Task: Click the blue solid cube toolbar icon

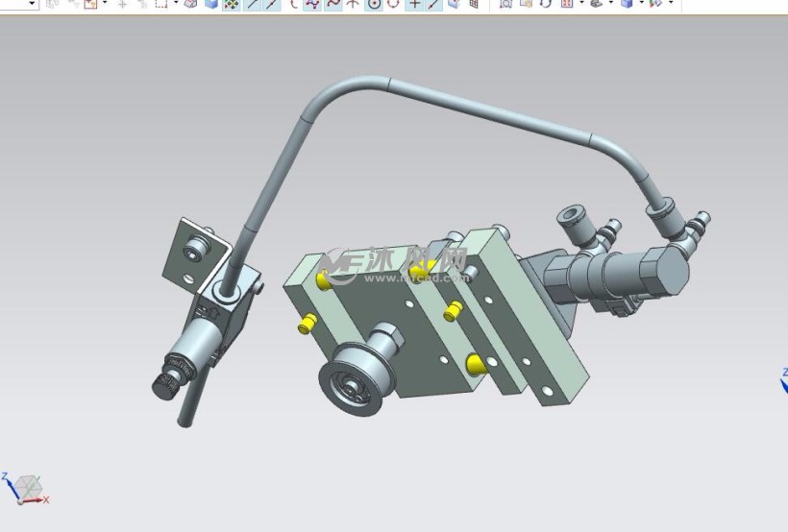Action: point(211,4)
